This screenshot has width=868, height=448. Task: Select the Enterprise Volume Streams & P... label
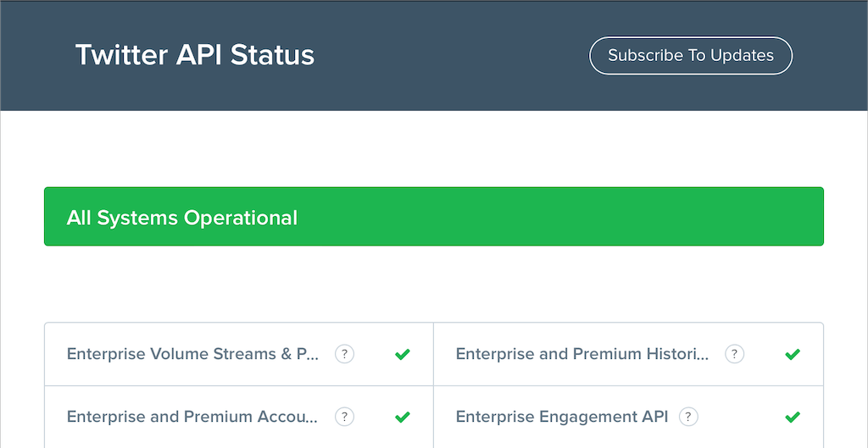point(192,354)
